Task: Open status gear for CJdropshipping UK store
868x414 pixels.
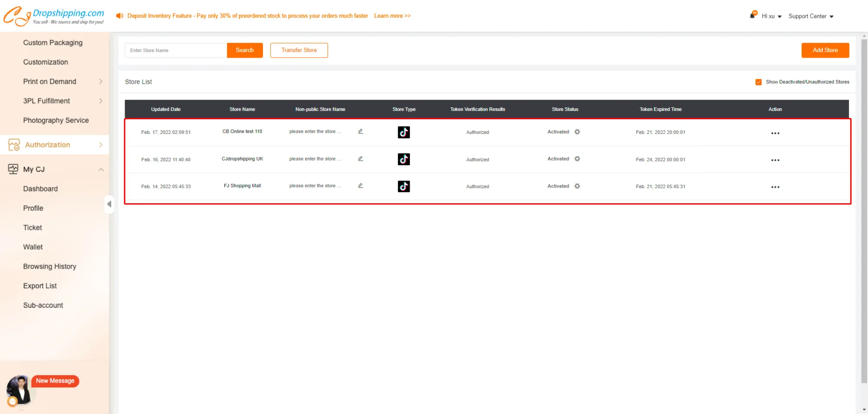Action: [577, 159]
